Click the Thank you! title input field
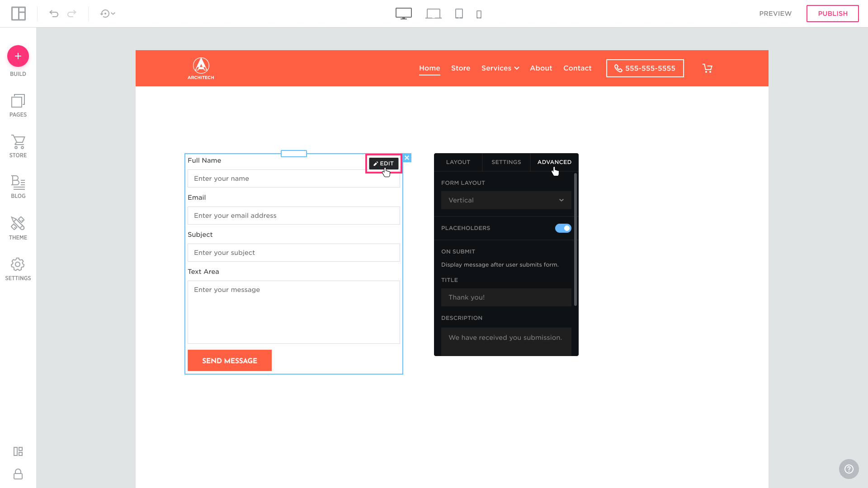 point(506,297)
